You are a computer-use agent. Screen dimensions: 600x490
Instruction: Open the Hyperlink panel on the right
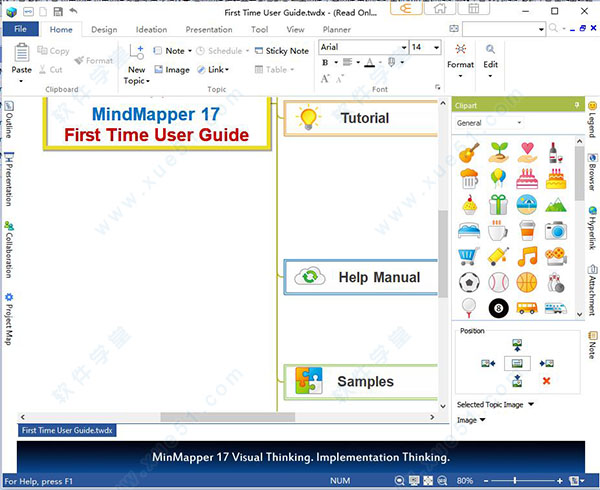(592, 228)
